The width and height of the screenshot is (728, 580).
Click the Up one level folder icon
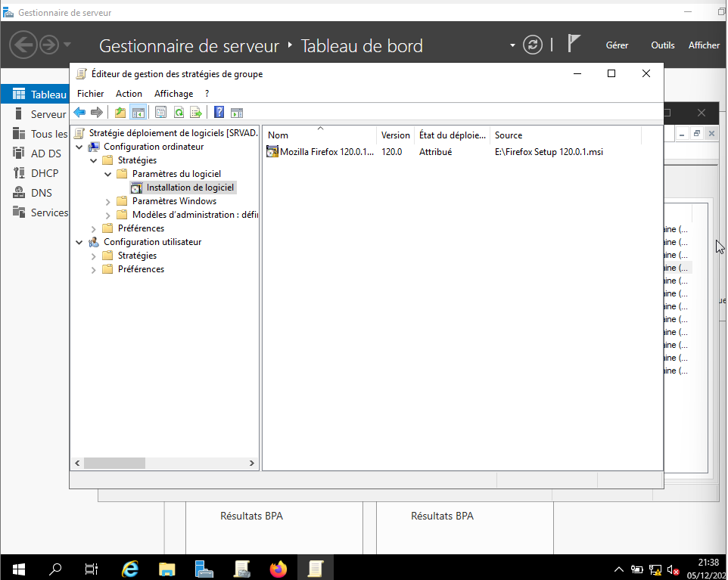tap(120, 113)
